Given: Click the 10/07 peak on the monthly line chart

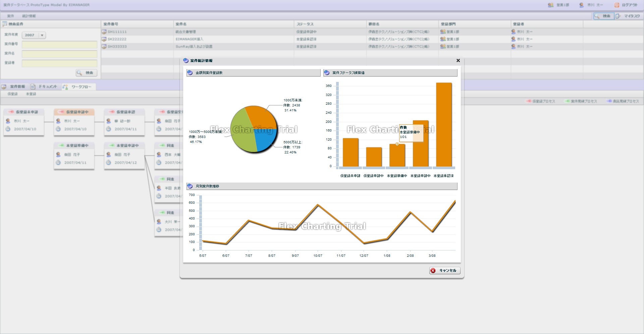Looking at the screenshot, I should point(318,205).
